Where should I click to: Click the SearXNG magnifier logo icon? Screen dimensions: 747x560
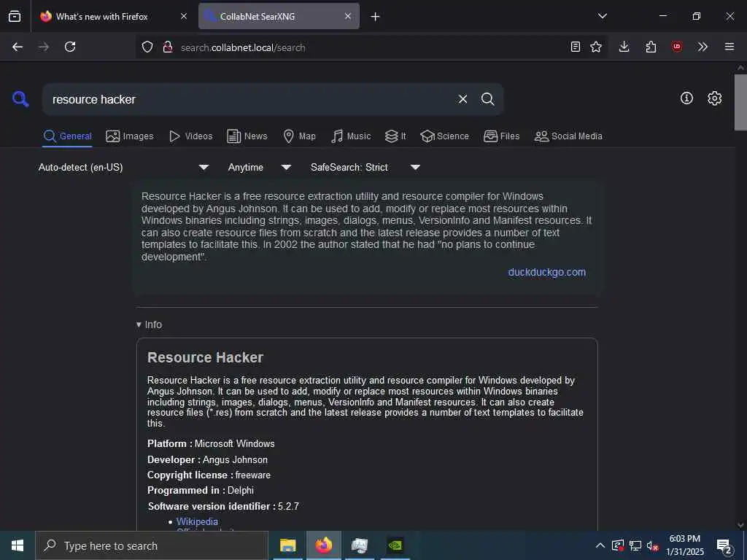tap(20, 99)
